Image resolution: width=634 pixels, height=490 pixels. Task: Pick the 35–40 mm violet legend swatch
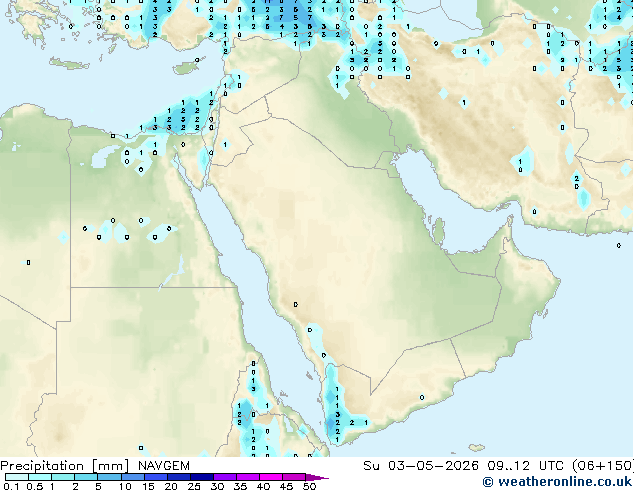point(247,477)
